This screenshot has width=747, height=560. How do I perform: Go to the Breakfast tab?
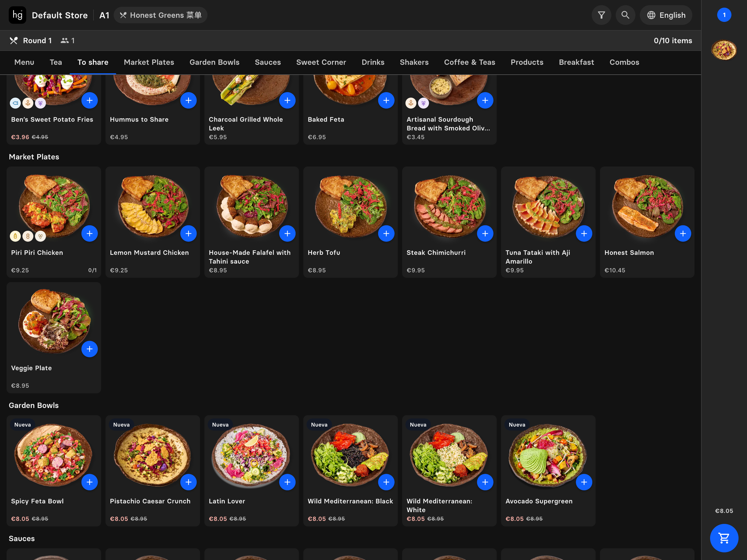(x=576, y=62)
